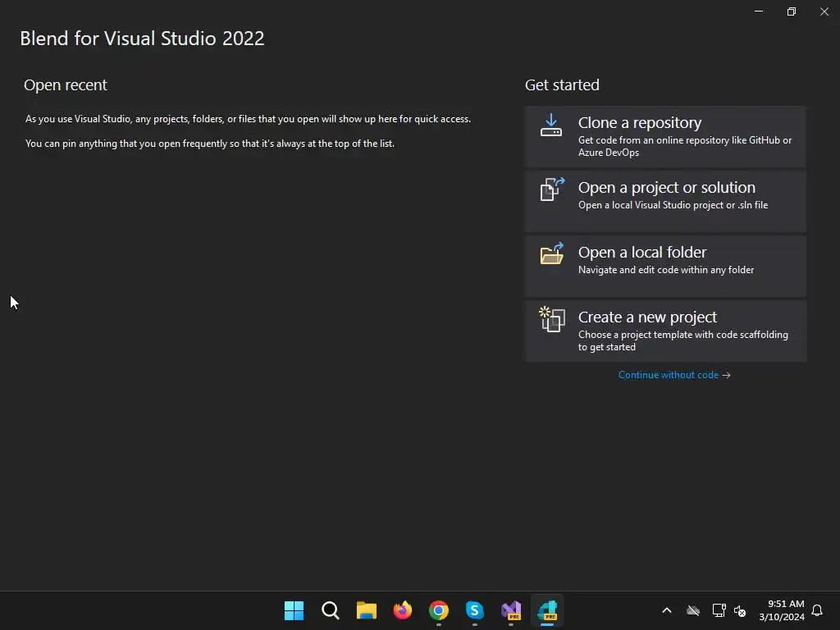This screenshot has height=630, width=840.
Task: Minimize the Blend window
Action: pyautogui.click(x=759, y=11)
